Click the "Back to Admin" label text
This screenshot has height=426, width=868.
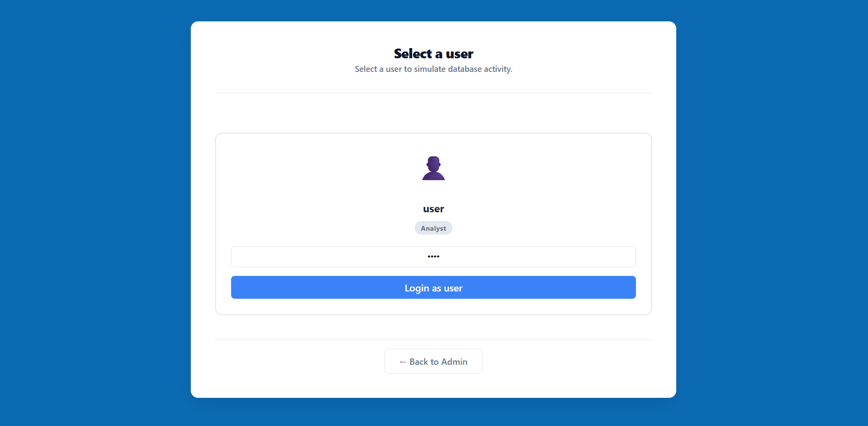point(438,362)
